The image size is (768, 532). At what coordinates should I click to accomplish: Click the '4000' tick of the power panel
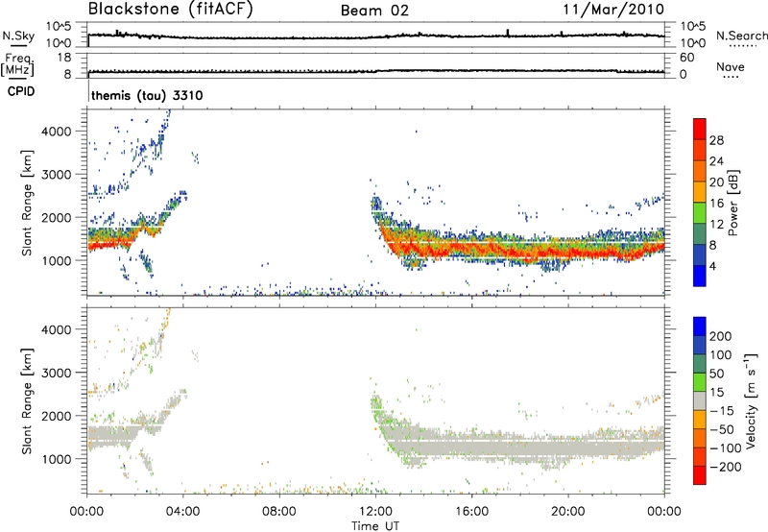56,132
